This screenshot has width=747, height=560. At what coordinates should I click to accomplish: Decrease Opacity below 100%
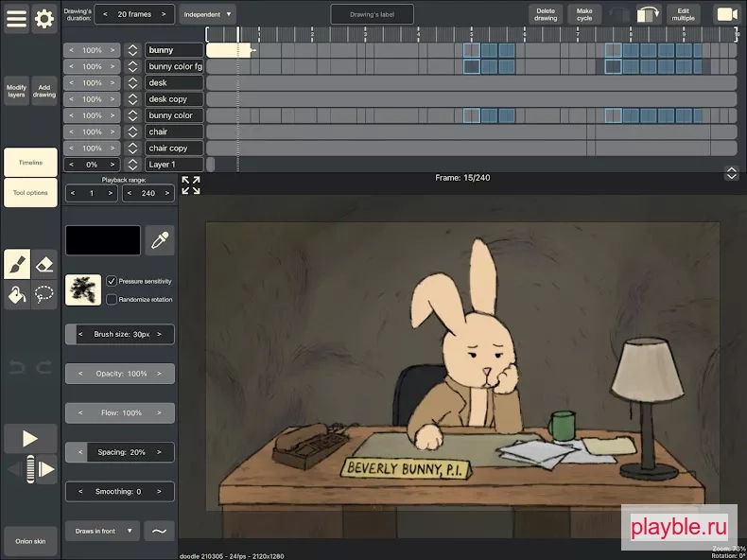coord(80,374)
